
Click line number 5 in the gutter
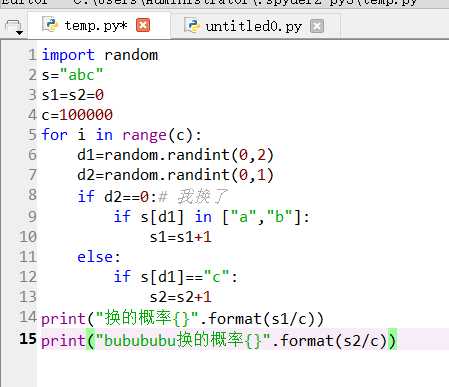32,135
